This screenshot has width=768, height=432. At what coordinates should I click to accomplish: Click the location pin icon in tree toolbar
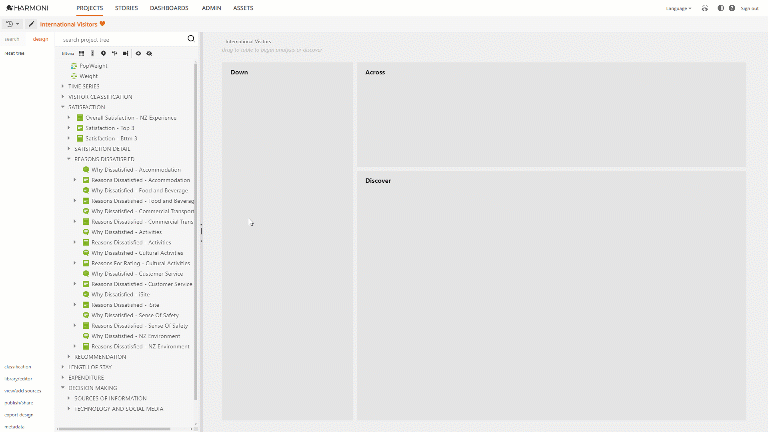point(103,53)
